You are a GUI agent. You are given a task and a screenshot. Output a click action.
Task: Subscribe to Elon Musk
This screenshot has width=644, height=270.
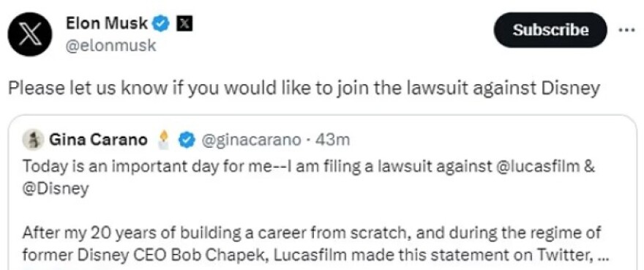(550, 30)
